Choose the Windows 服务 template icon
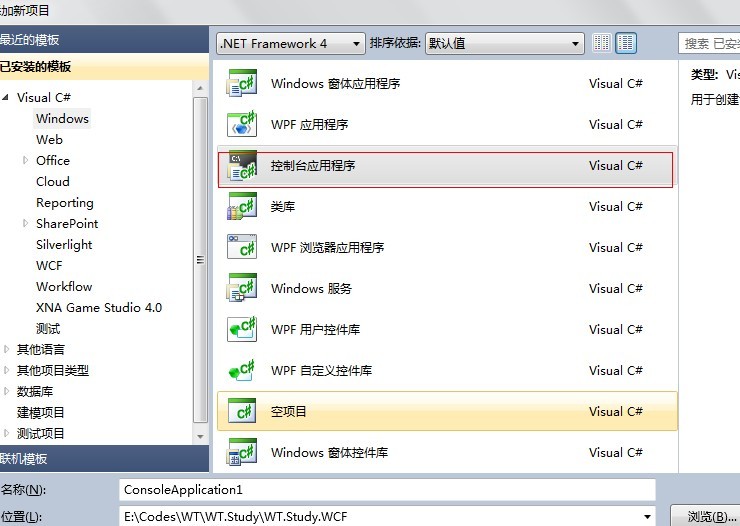The width and height of the screenshot is (740, 526). tap(242, 288)
